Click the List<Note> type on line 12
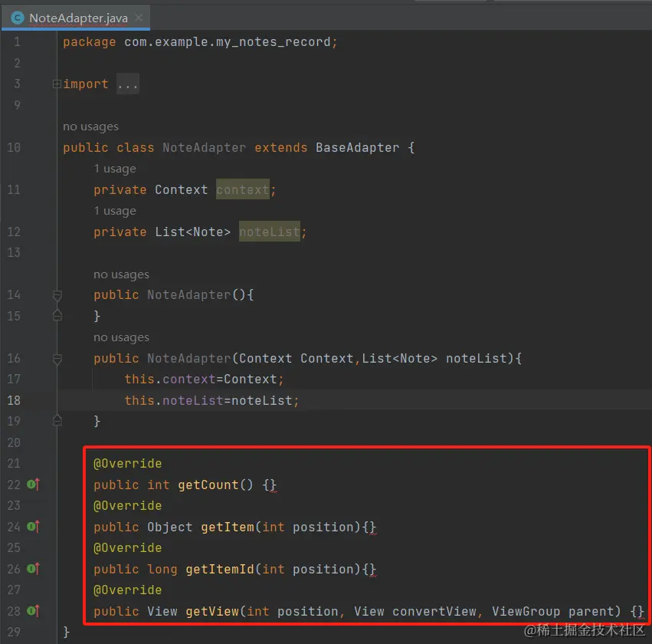652x644 pixels. (192, 232)
